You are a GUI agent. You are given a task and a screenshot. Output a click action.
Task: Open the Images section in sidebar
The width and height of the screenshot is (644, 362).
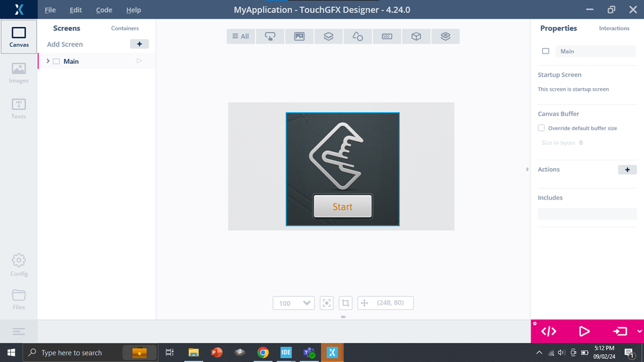19,73
